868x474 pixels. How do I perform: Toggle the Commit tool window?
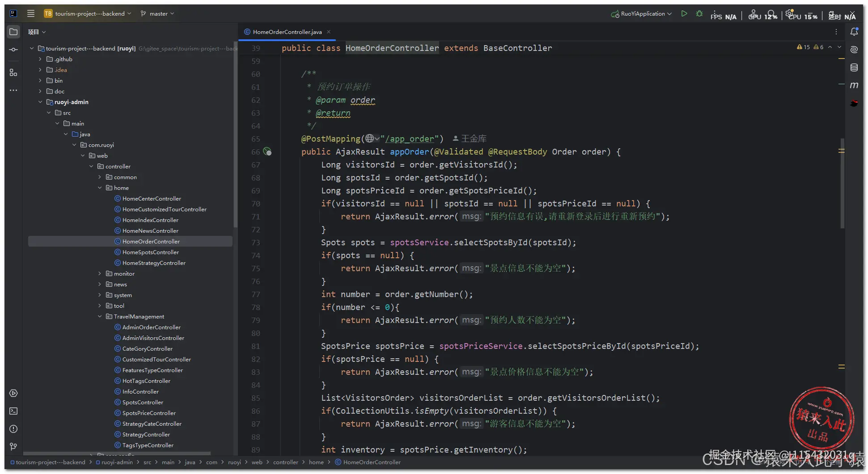(x=13, y=50)
